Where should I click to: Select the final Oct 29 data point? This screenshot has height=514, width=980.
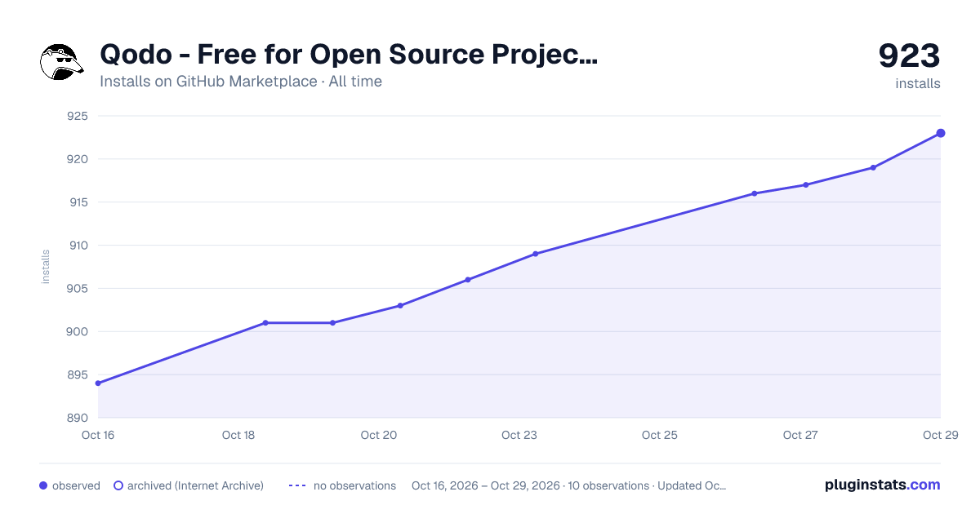(941, 133)
